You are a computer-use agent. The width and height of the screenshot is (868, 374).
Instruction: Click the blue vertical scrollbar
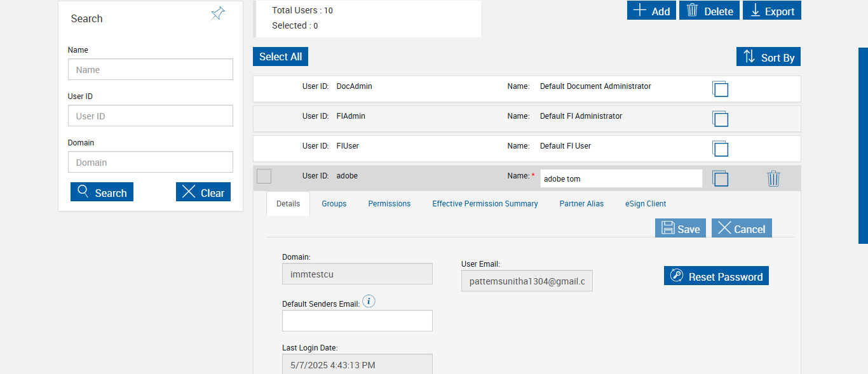pyautogui.click(x=863, y=145)
